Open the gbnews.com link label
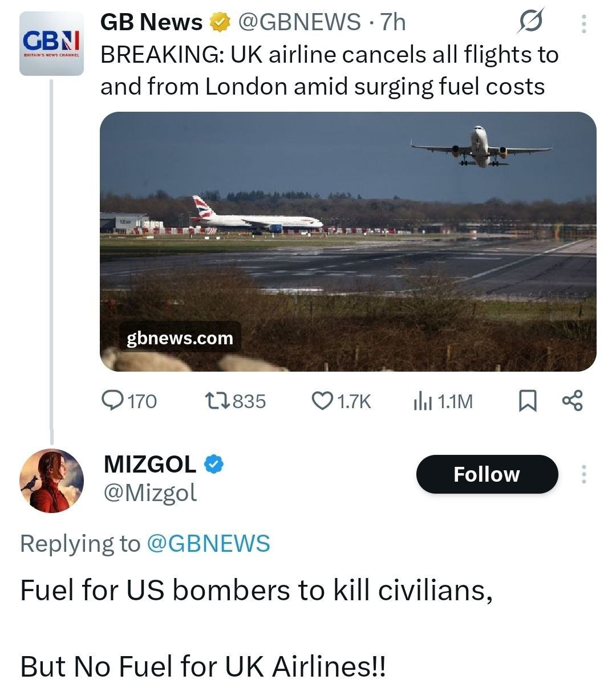Image resolution: width=616 pixels, height=700 pixels. (180, 338)
